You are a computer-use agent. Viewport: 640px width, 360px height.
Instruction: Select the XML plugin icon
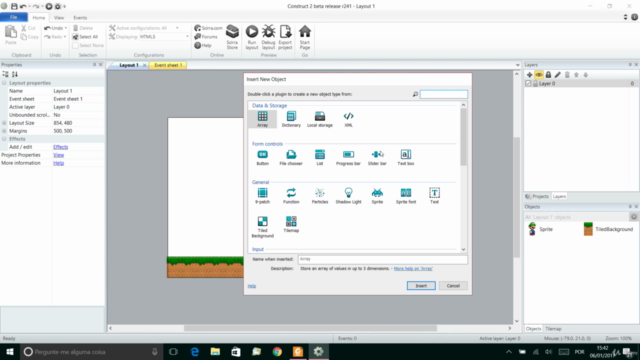coord(348,119)
